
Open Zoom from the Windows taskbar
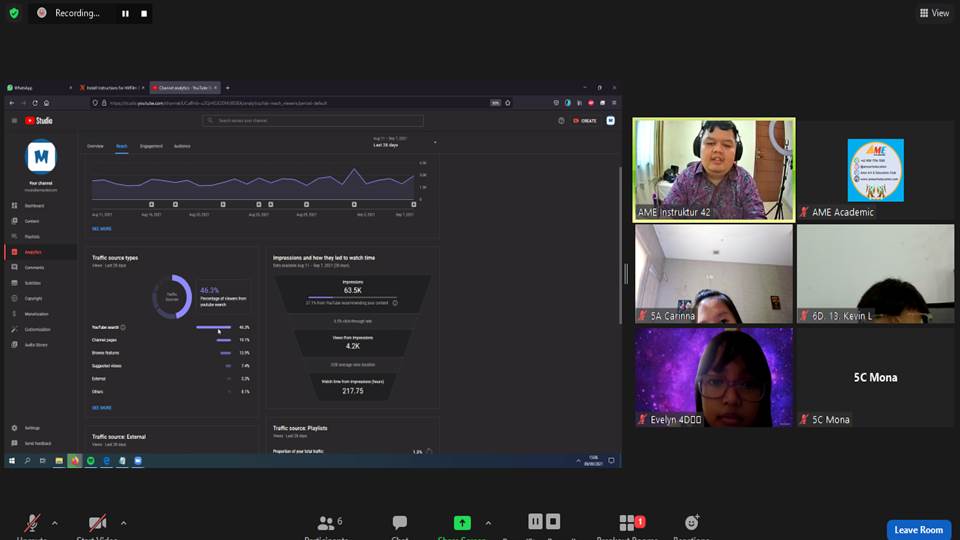(138, 461)
